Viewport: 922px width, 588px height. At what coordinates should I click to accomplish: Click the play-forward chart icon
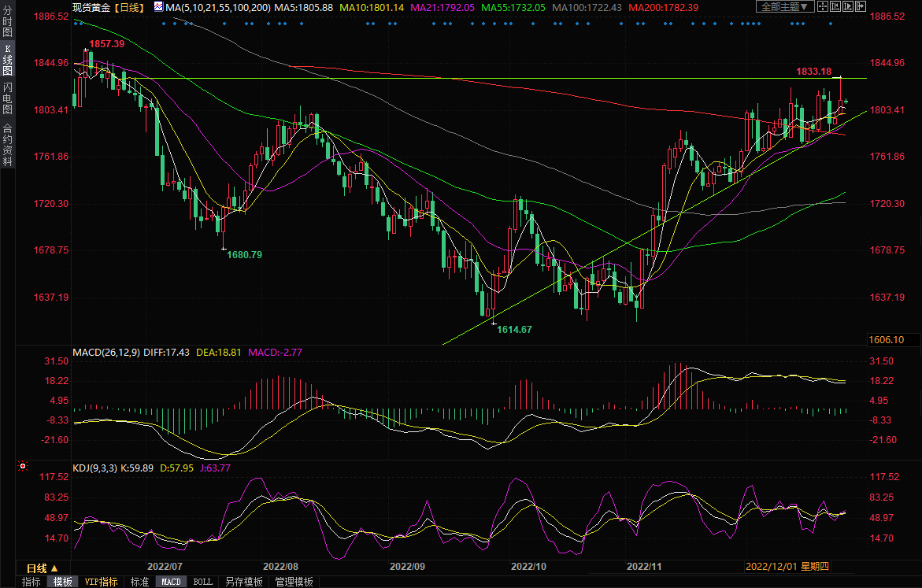[x=847, y=7]
